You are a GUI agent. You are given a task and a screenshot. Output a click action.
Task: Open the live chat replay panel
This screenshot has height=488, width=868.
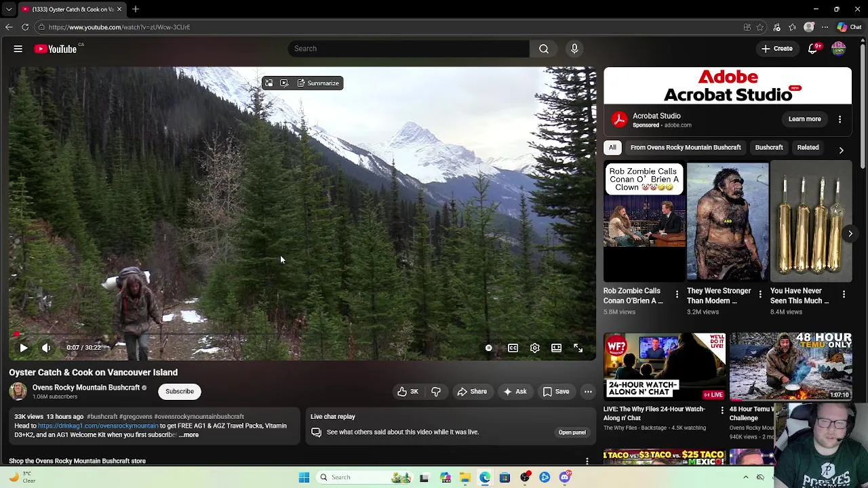pos(572,432)
